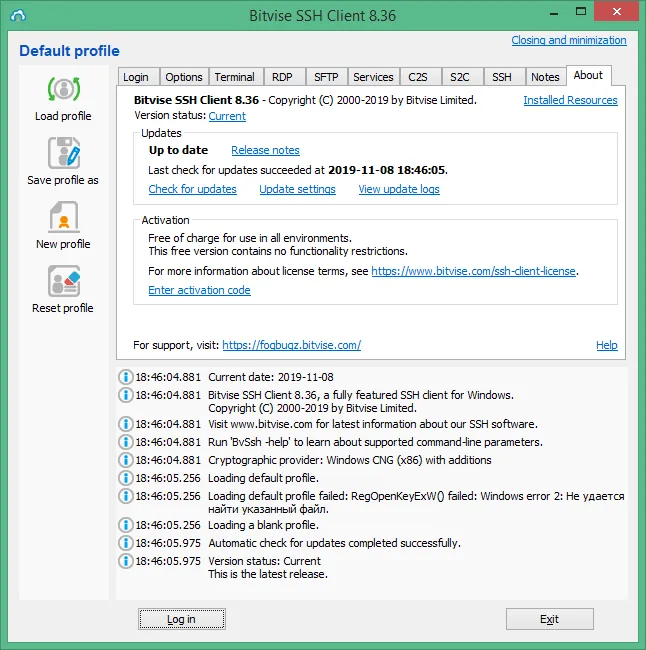Click the Help link
The image size is (646, 650).
(607, 345)
